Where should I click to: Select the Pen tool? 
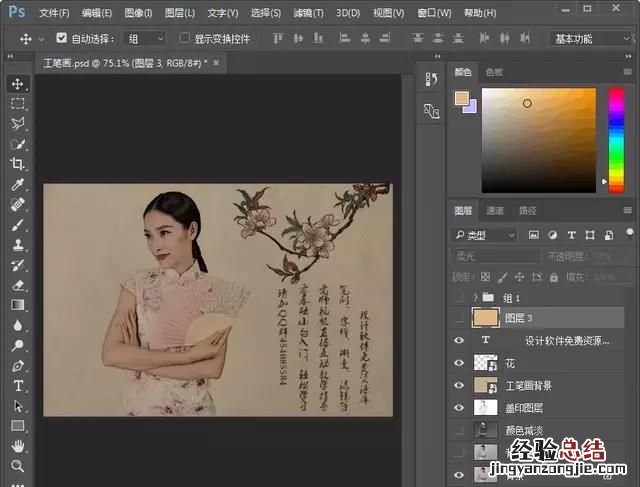[18, 366]
